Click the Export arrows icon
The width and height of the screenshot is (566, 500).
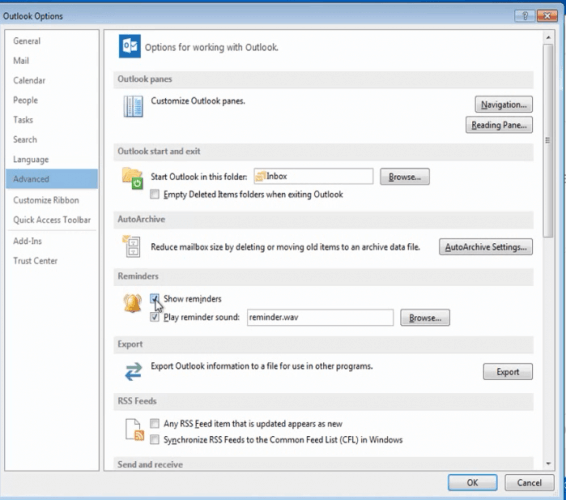133,371
